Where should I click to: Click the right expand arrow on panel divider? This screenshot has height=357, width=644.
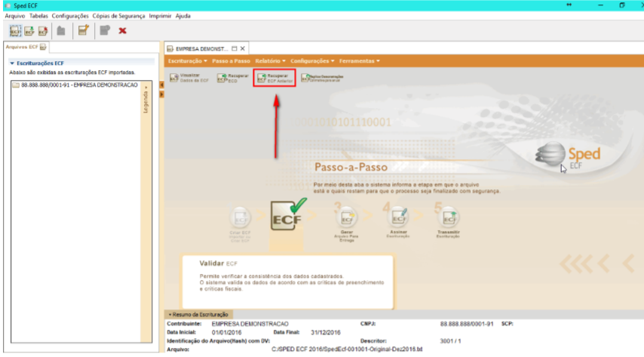click(x=162, y=94)
